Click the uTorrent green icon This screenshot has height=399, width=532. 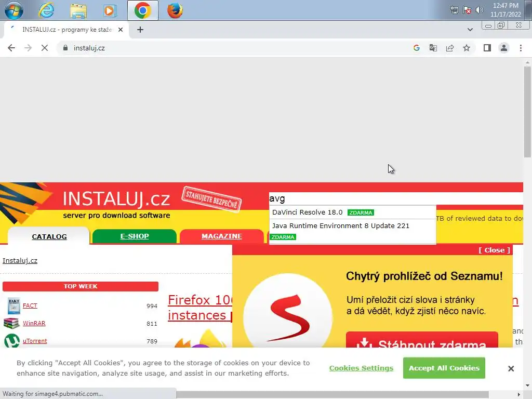coord(12,341)
